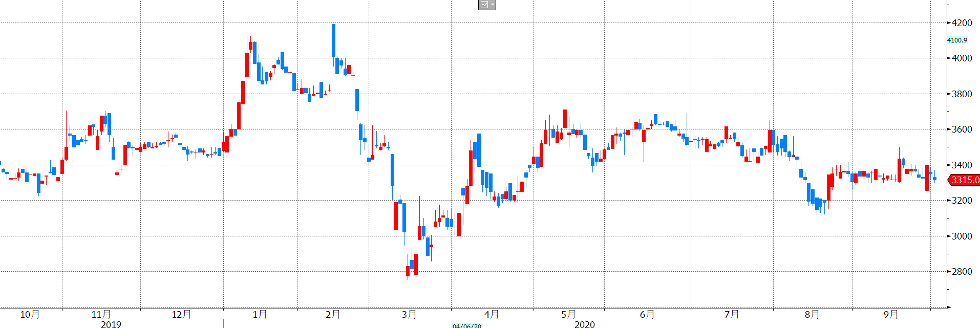Click the 3000 price axis label
This screenshot has width=980, height=328.
(962, 236)
